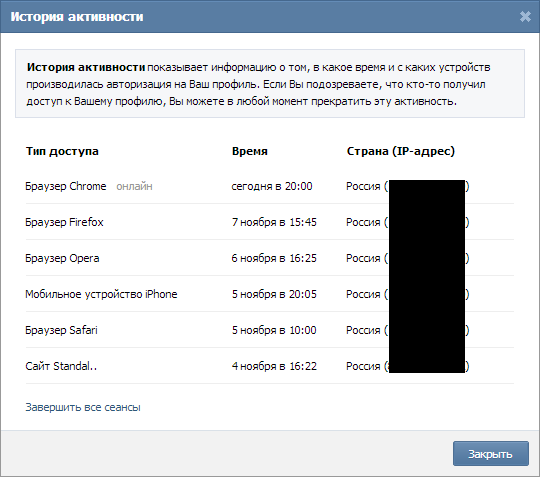This screenshot has width=540, height=477.
Task: Select the Браузер Safari session entry
Action: pyautogui.click(x=61, y=330)
